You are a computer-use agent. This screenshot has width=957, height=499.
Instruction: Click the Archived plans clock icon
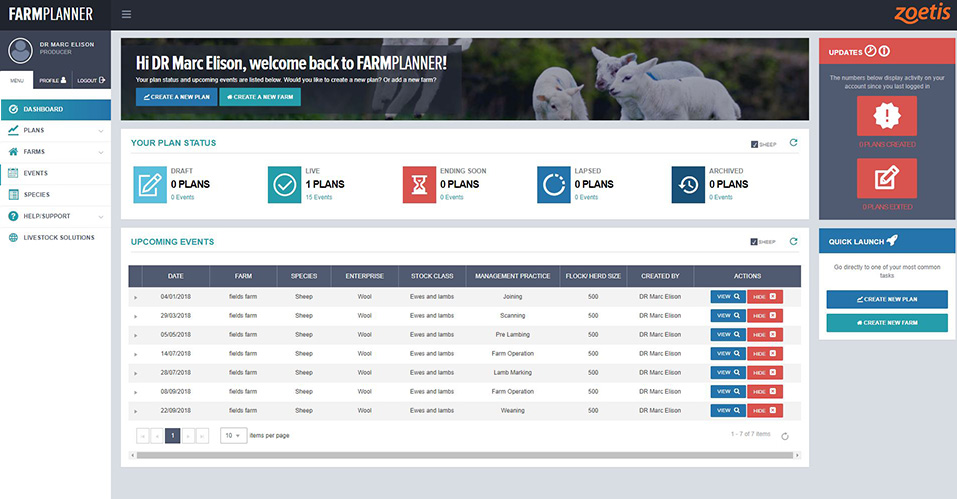pyautogui.click(x=687, y=184)
